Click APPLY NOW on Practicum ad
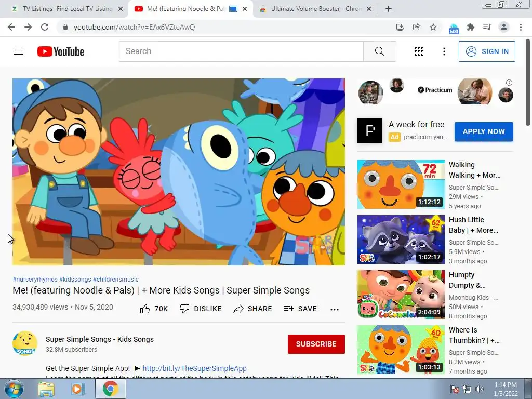 484,131
